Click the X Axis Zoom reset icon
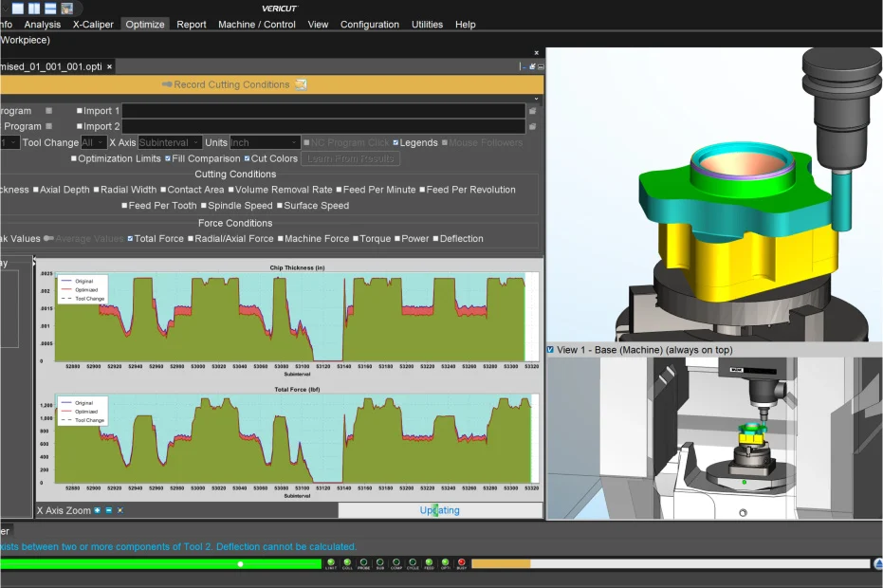This screenshot has width=883, height=588. tap(120, 510)
